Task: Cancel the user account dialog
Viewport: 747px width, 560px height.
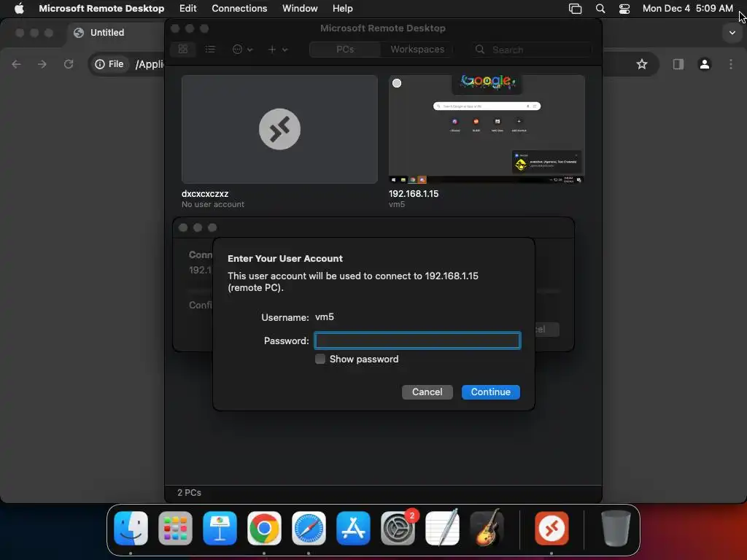Action: [427, 392]
